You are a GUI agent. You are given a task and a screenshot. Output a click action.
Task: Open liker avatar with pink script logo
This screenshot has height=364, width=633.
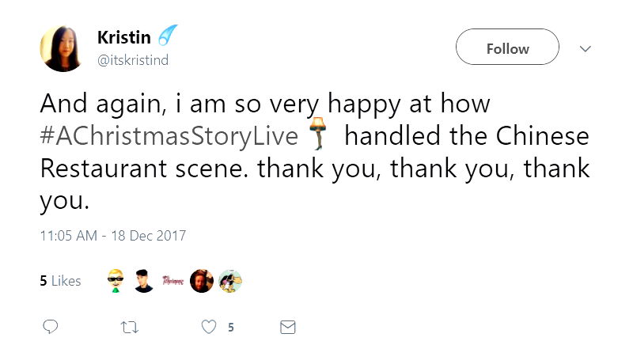point(172,281)
